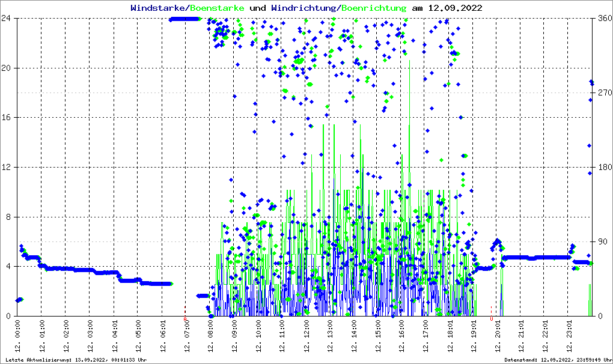
Task: Select time axis label "12. 08:00"
Action: 210,336
